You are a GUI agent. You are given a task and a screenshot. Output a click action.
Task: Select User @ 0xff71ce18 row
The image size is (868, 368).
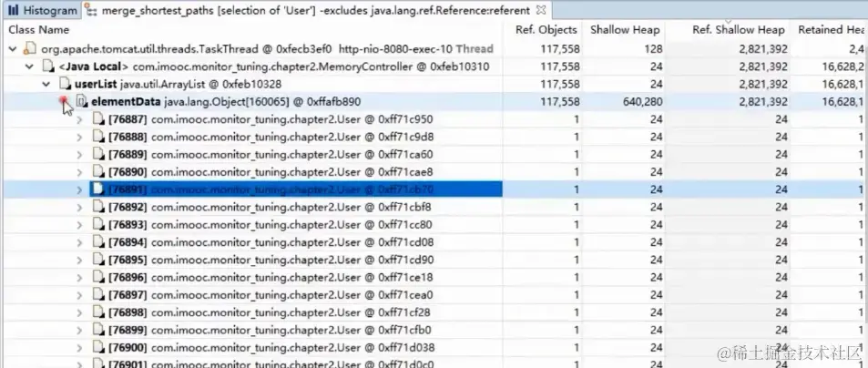434,277
